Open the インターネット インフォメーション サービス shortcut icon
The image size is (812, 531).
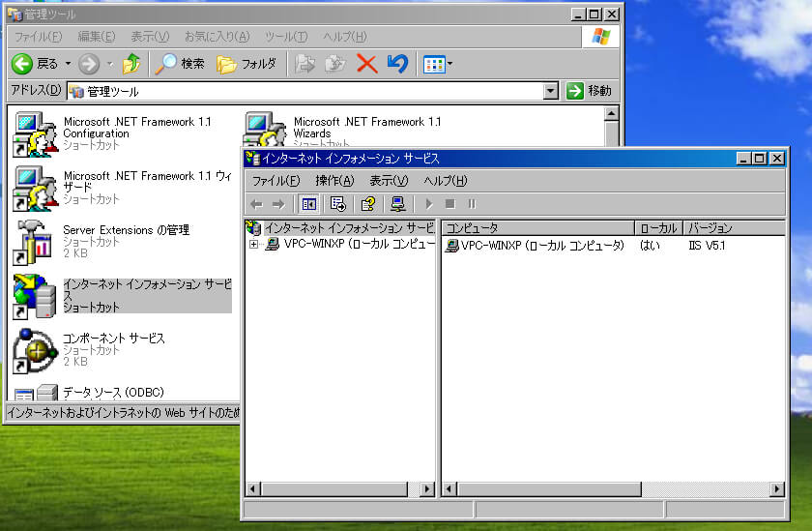click(35, 296)
